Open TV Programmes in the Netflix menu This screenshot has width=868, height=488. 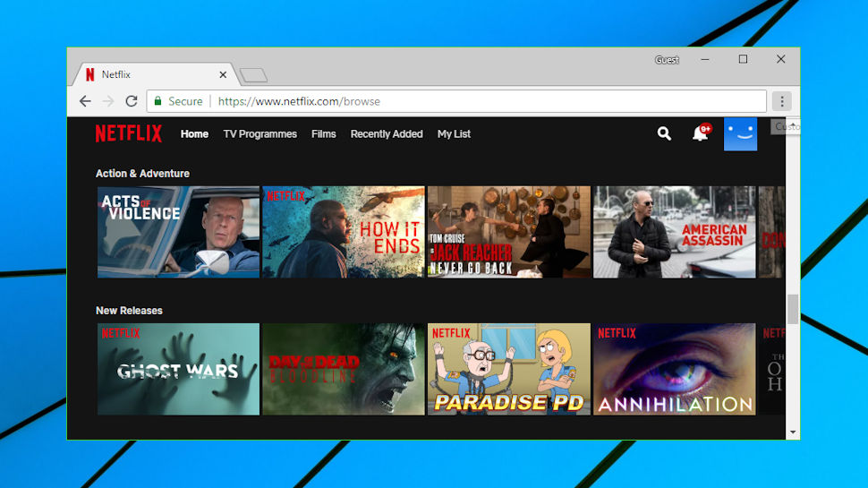(x=260, y=134)
